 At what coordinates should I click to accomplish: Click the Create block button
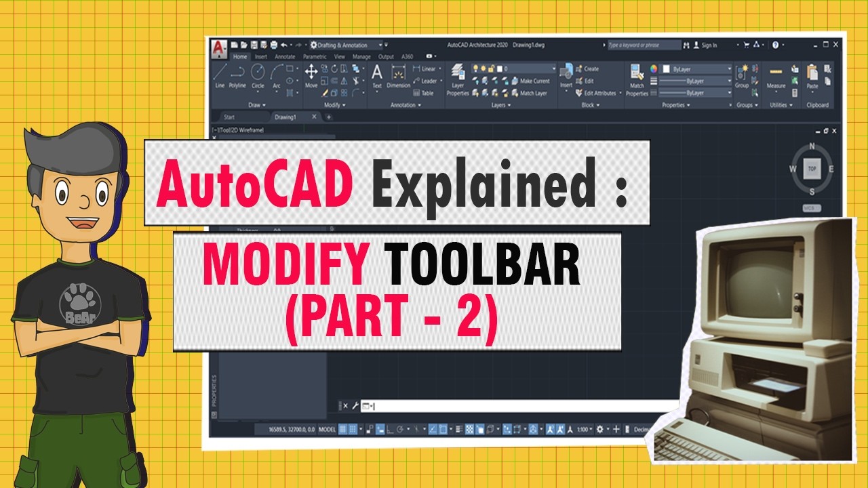(x=587, y=68)
